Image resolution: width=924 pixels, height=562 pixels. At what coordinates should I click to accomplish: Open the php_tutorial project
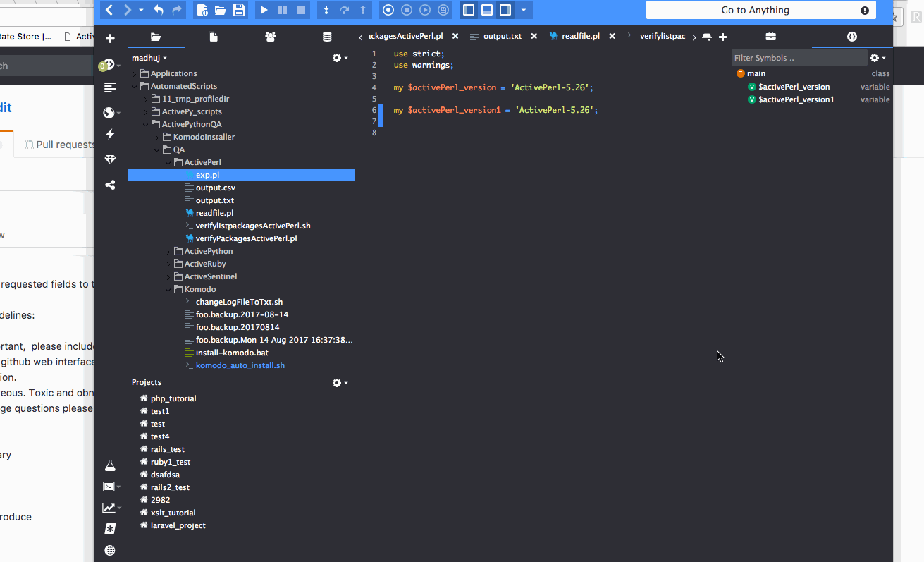click(x=173, y=398)
